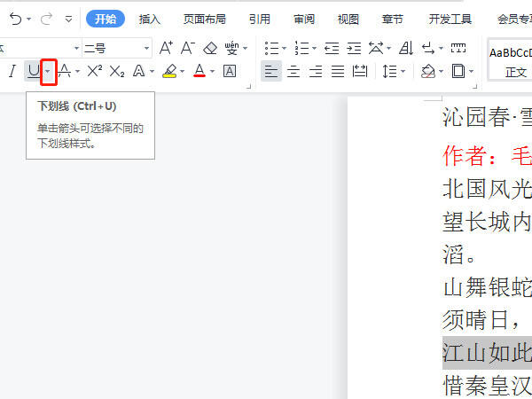
Task: Click the Undo arrow icon
Action: [x=15, y=20]
